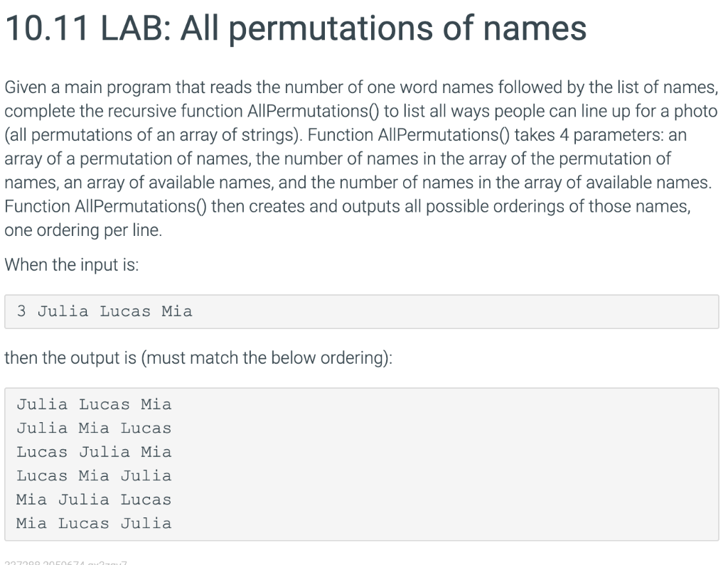The width and height of the screenshot is (728, 565).
Task: Click the output line 'Lucas Mia Julia'
Action: [95, 475]
